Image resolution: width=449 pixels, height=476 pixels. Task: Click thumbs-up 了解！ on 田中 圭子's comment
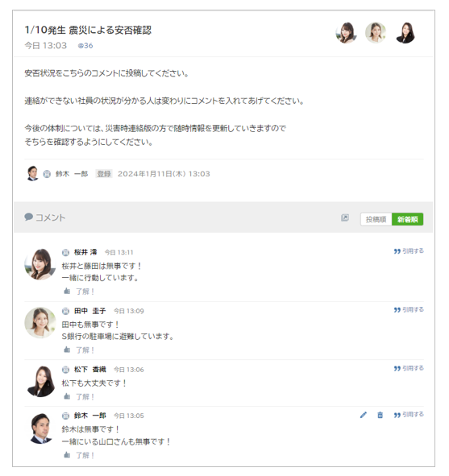coord(79,350)
